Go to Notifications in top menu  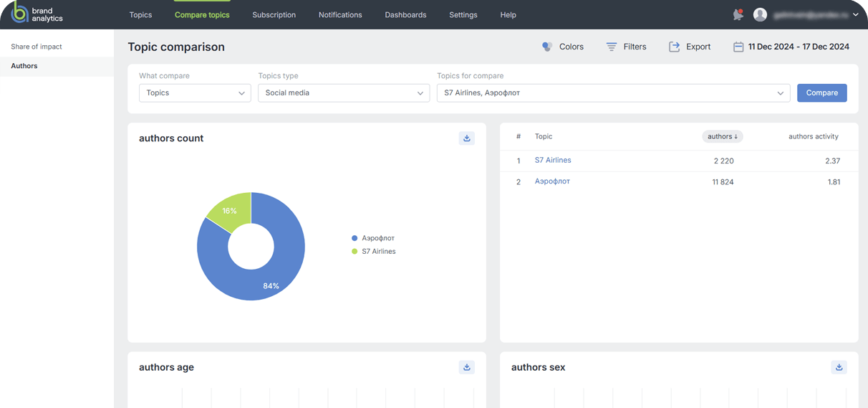tap(340, 15)
